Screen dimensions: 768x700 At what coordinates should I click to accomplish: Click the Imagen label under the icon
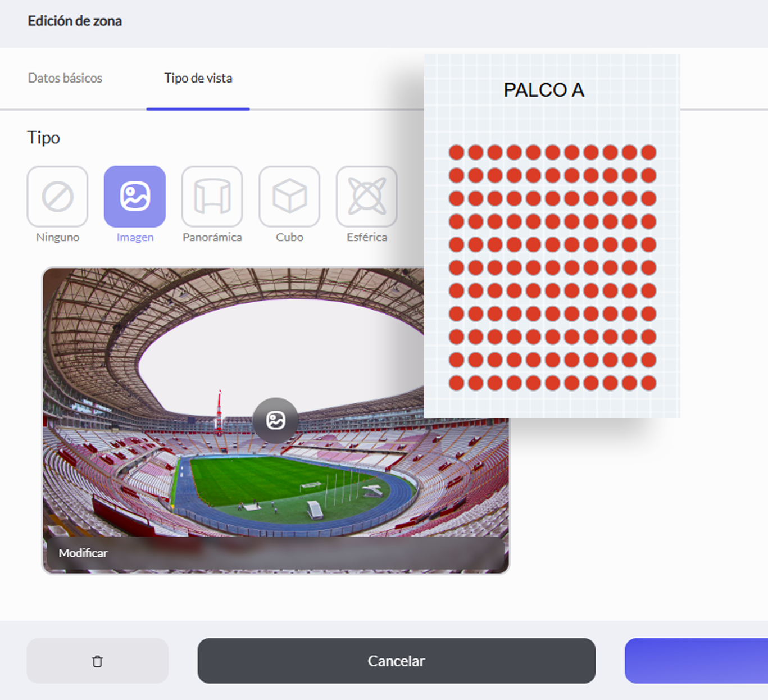tap(135, 237)
